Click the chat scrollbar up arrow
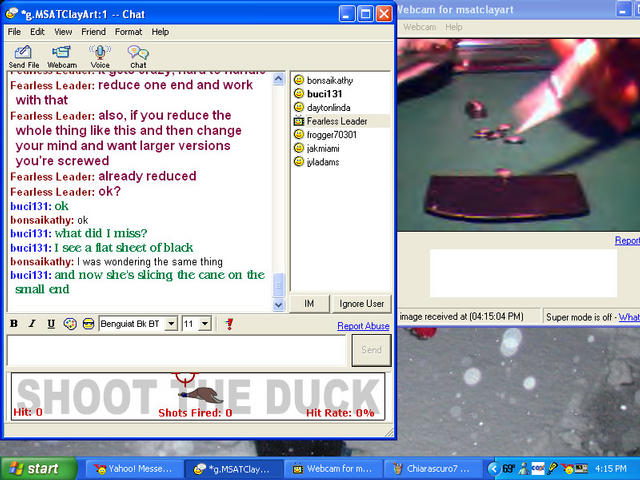Viewport: 640px width, 480px height. point(278,79)
